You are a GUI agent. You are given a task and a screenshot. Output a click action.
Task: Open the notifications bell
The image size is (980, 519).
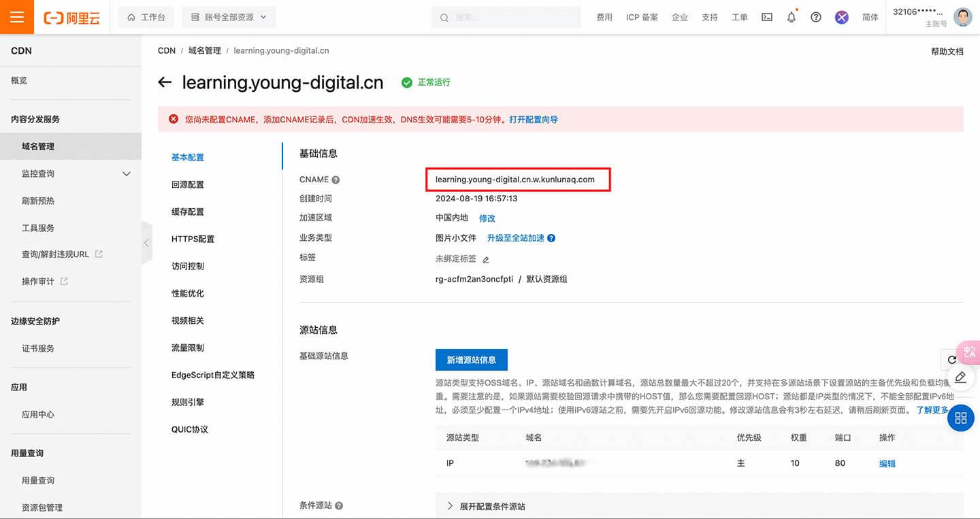click(791, 18)
